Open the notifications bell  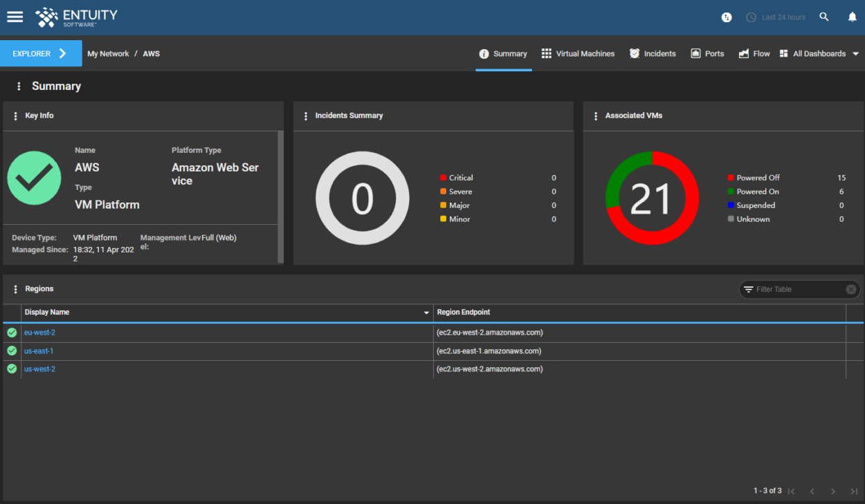[853, 17]
